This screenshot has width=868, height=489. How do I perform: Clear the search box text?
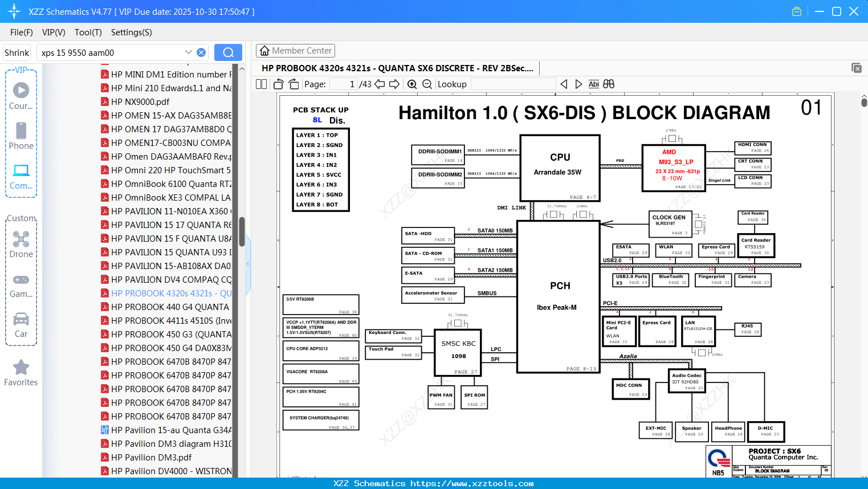tap(201, 52)
